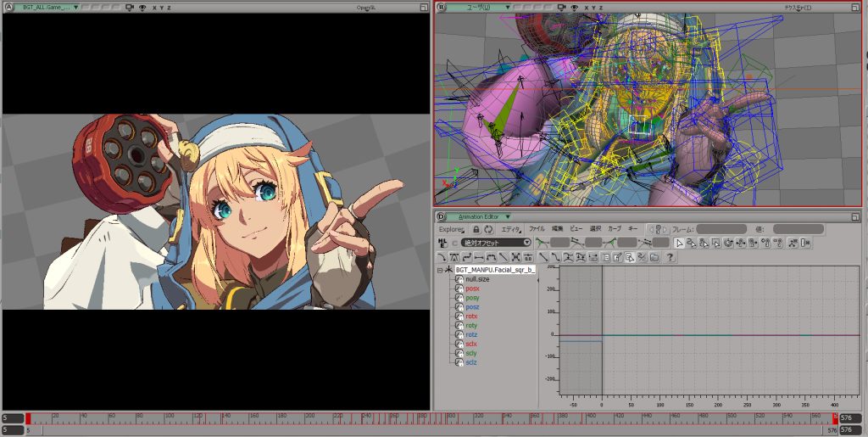Click the refresh update icon

(x=489, y=229)
